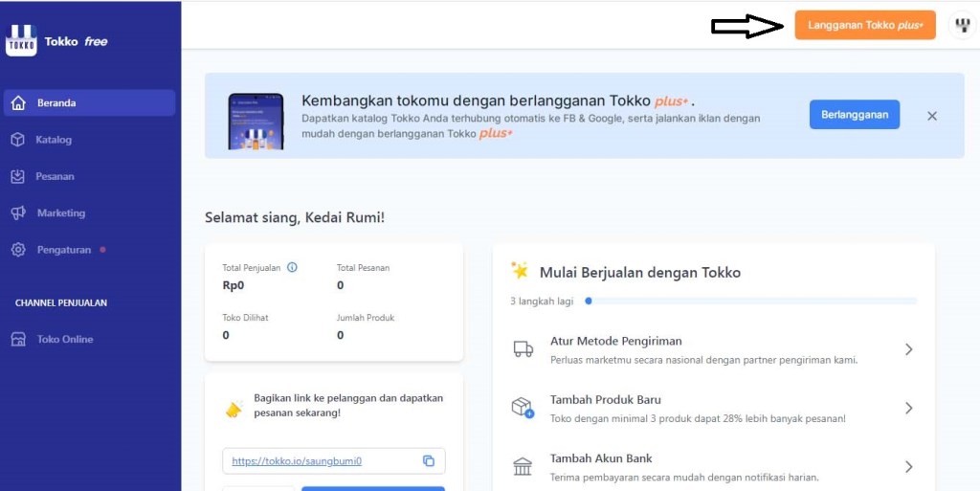This screenshot has height=491, width=980.
Task: Copy the store link using the copy icon
Action: pos(429,460)
